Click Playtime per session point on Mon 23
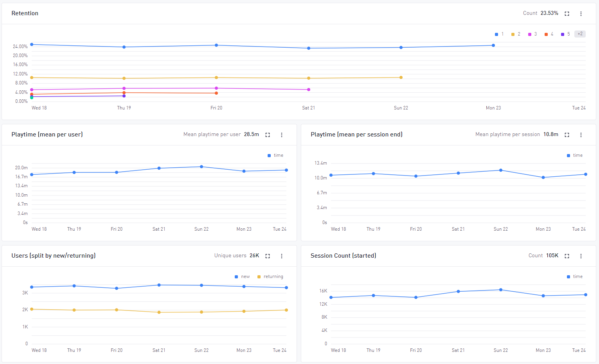The width and height of the screenshot is (599, 364). (x=543, y=178)
